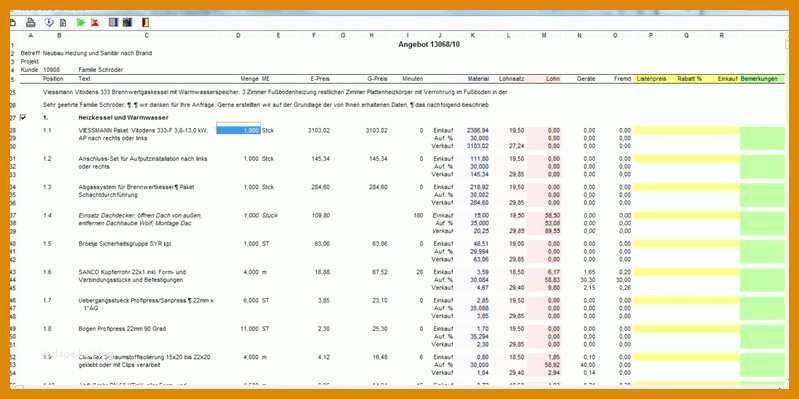
Task: Click the E-Preis 145,34 cell
Action: 321,159
